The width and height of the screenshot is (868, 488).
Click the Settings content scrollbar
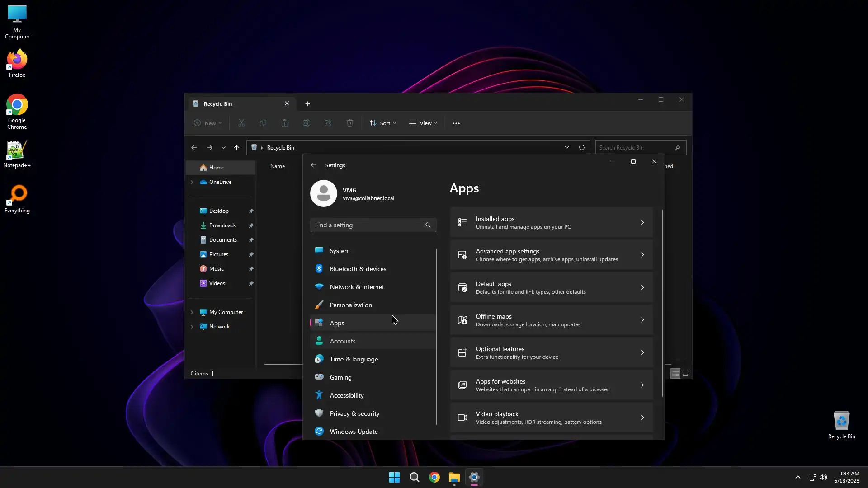click(x=662, y=303)
